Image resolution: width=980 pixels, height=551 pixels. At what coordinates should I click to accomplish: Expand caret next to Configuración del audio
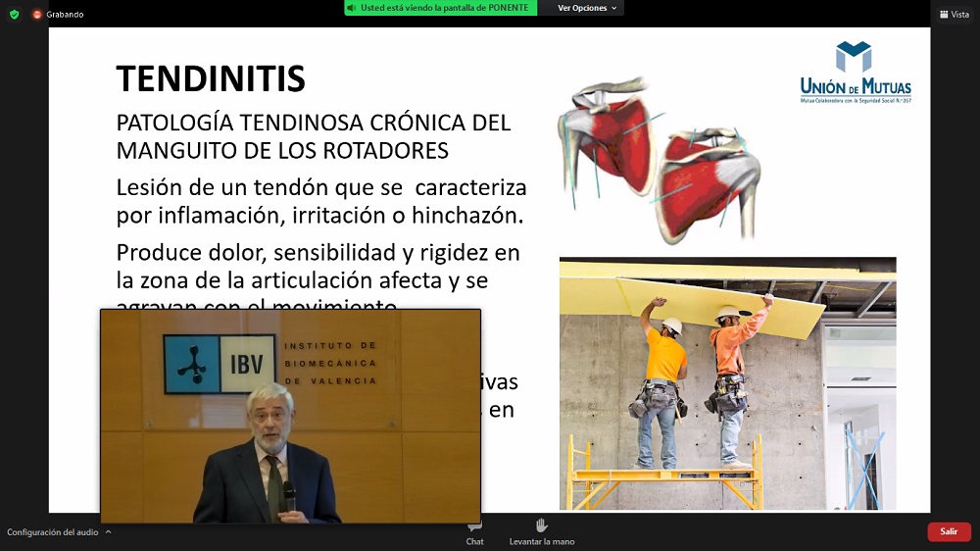point(108,531)
